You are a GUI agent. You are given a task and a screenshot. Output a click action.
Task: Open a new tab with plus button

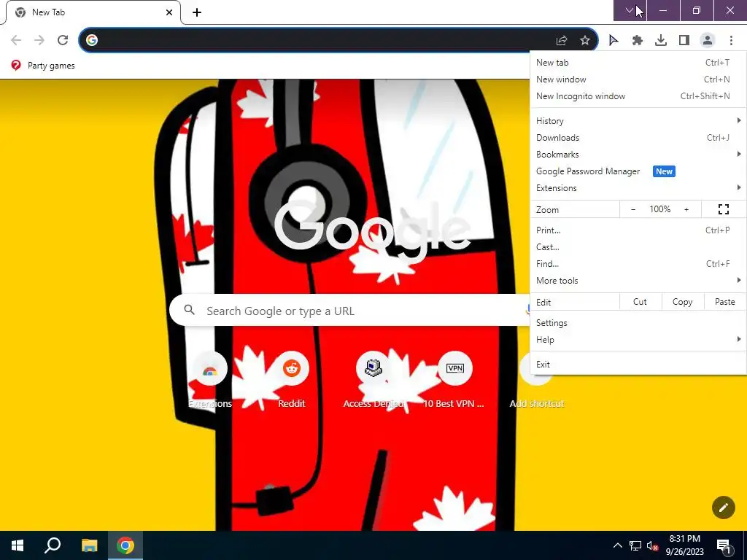pyautogui.click(x=197, y=12)
